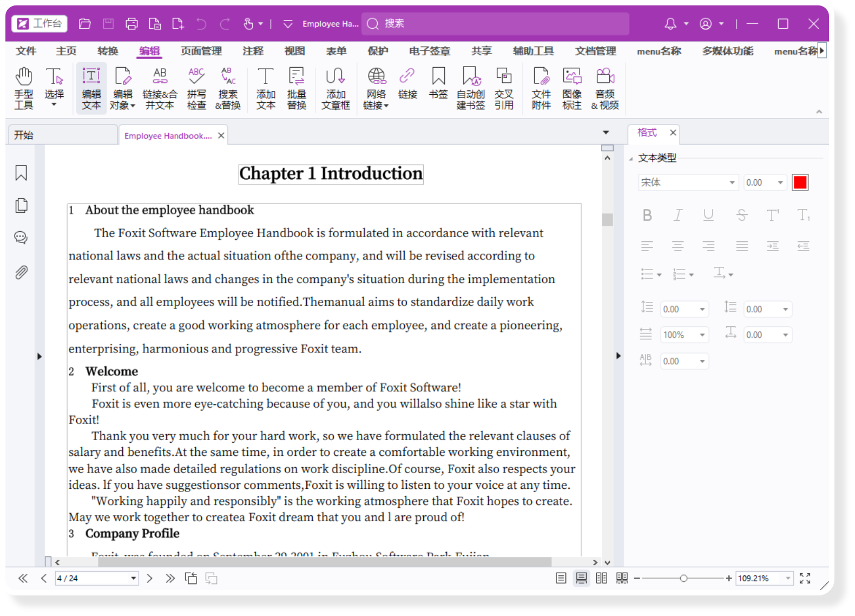
Task: Click Add Article Box (添加文章框)
Action: [x=336, y=89]
